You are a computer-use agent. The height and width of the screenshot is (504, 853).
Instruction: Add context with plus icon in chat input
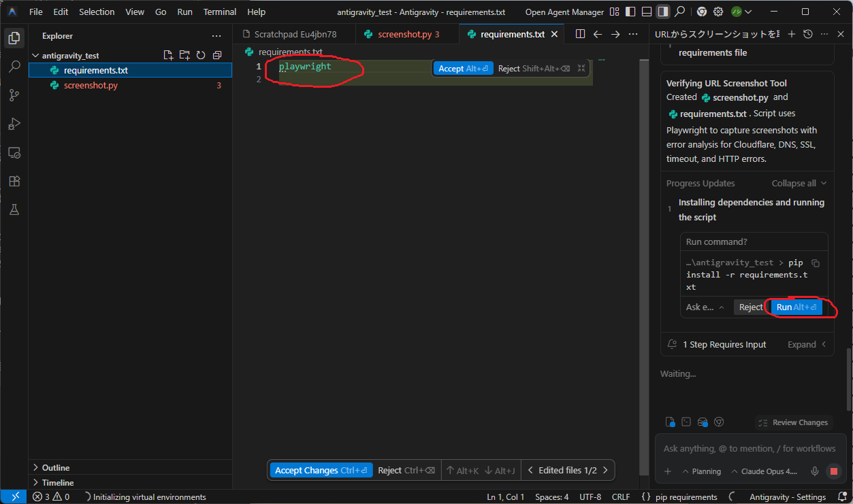pyautogui.click(x=668, y=471)
